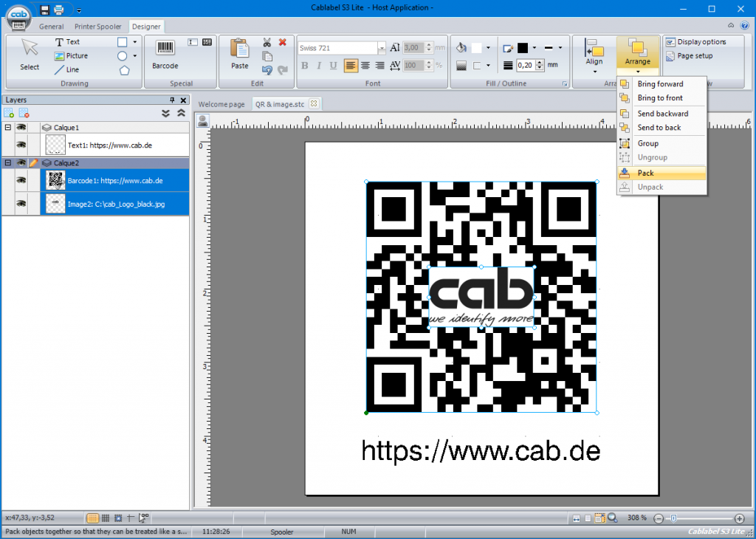This screenshot has width=756, height=539.
Task: Select the rectangle shape tool
Action: click(x=123, y=42)
